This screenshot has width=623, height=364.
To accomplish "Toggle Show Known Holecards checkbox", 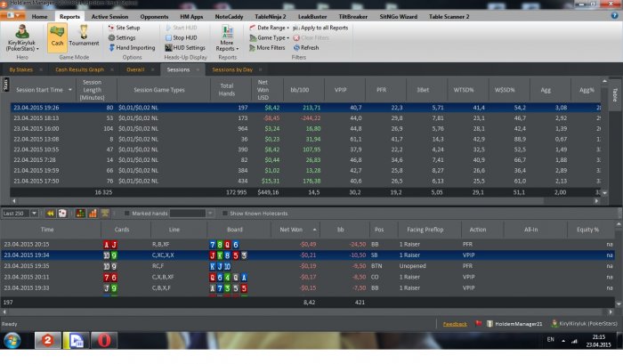I will pos(225,214).
